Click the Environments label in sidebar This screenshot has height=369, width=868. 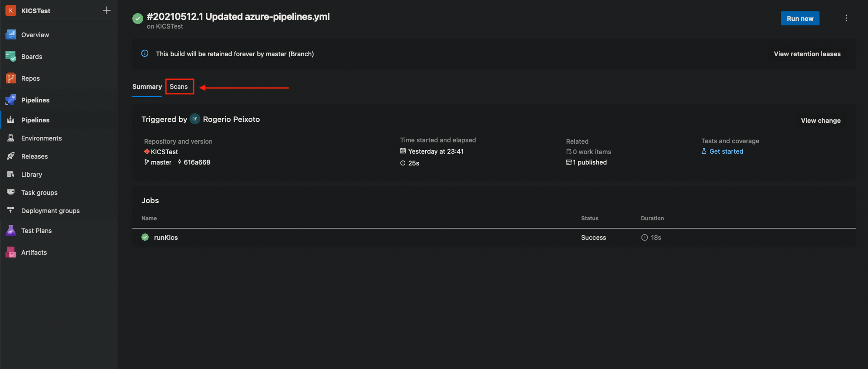coord(41,138)
